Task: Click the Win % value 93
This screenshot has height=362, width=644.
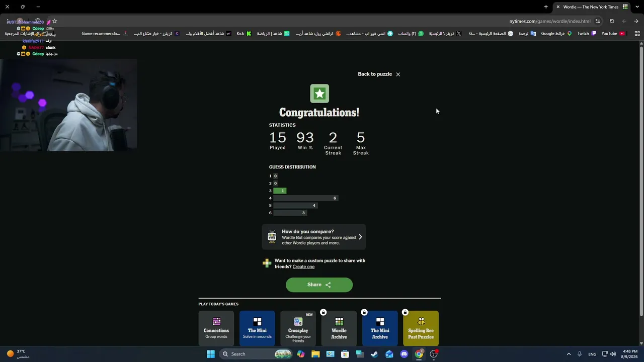Action: [305, 138]
